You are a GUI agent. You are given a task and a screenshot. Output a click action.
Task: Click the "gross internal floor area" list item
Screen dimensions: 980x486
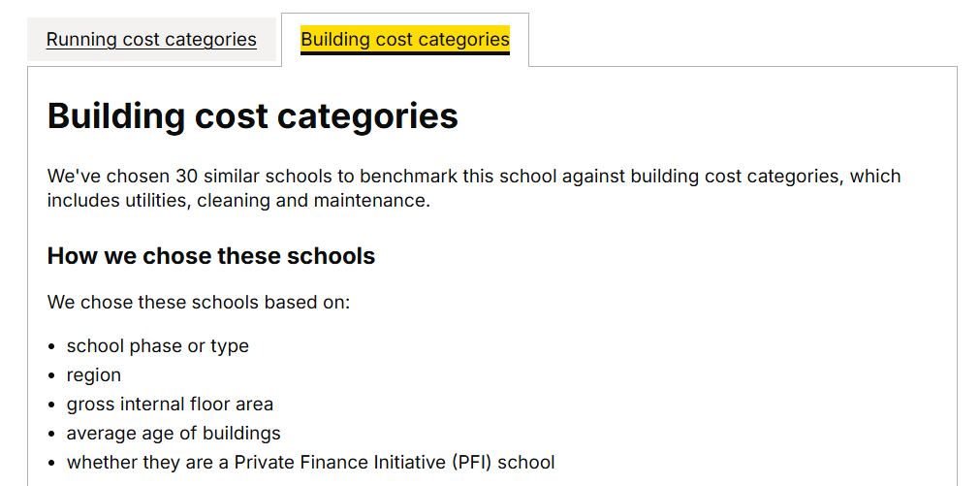tap(170, 405)
